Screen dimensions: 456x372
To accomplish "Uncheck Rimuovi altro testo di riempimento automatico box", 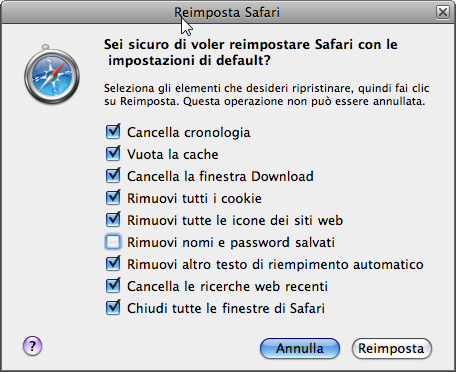I will 113,264.
